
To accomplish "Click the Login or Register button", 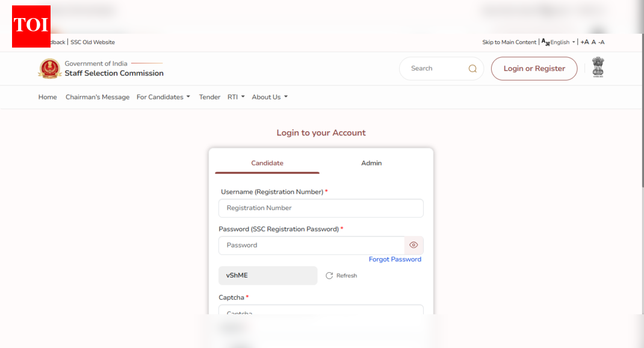I will coord(534,69).
